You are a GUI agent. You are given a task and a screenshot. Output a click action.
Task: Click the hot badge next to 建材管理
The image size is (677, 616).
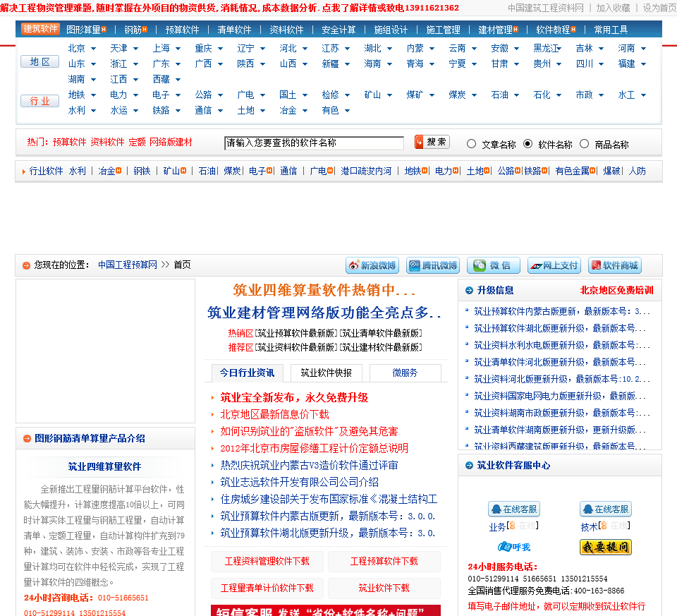pos(516,30)
